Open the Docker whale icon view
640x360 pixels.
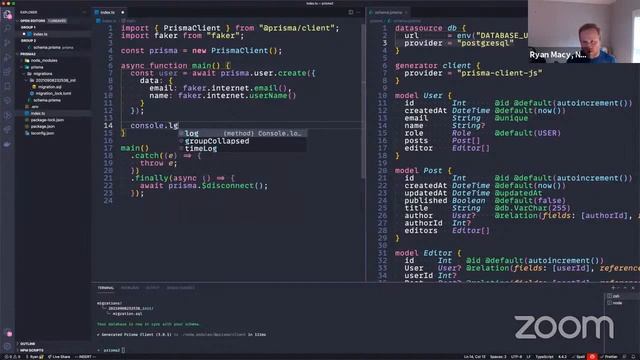(x=7, y=144)
